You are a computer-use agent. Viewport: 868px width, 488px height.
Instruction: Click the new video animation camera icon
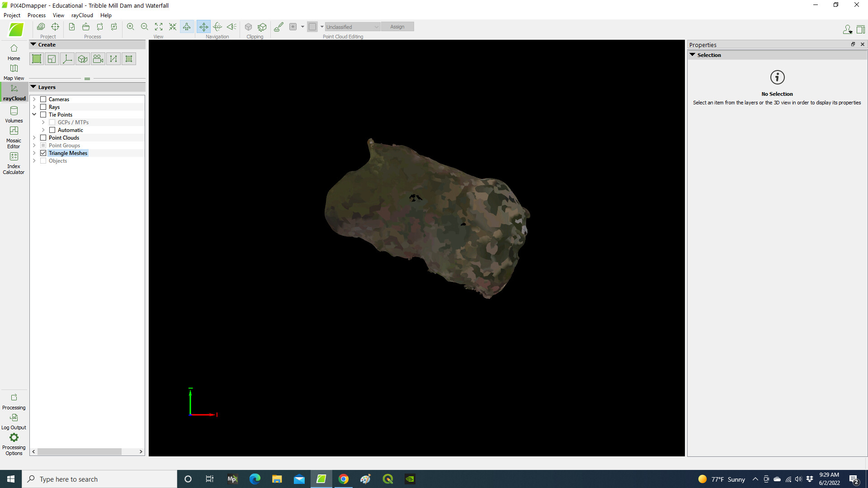pos(98,59)
